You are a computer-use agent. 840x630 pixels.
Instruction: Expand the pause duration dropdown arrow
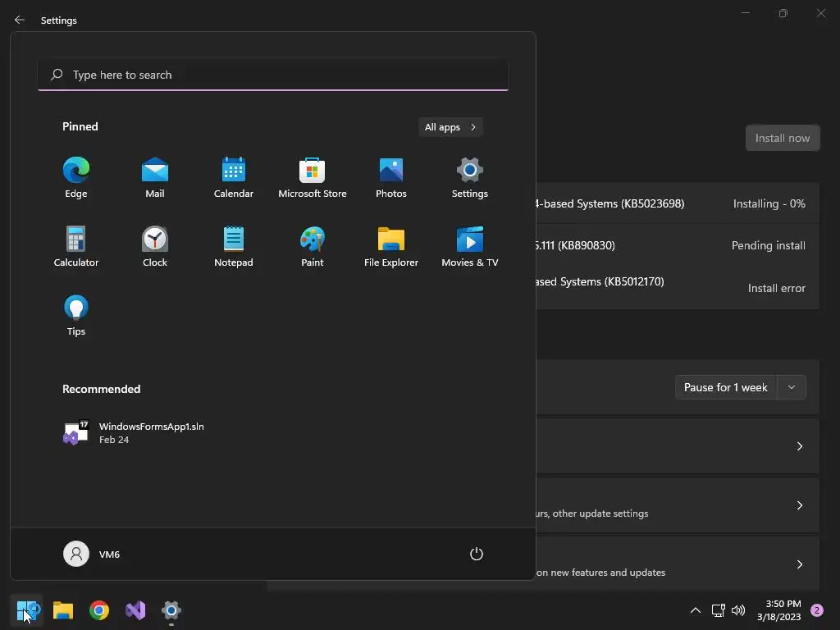click(792, 387)
